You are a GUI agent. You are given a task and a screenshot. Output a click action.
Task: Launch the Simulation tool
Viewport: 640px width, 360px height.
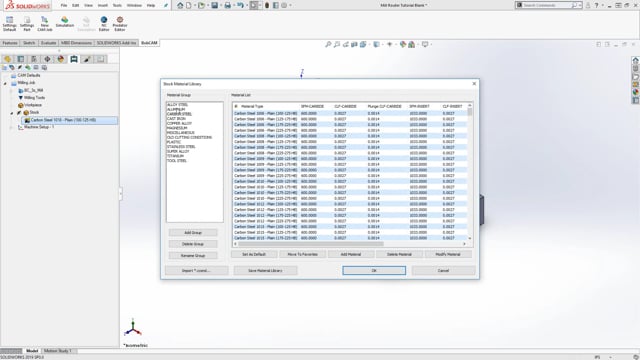pyautogui.click(x=64, y=22)
